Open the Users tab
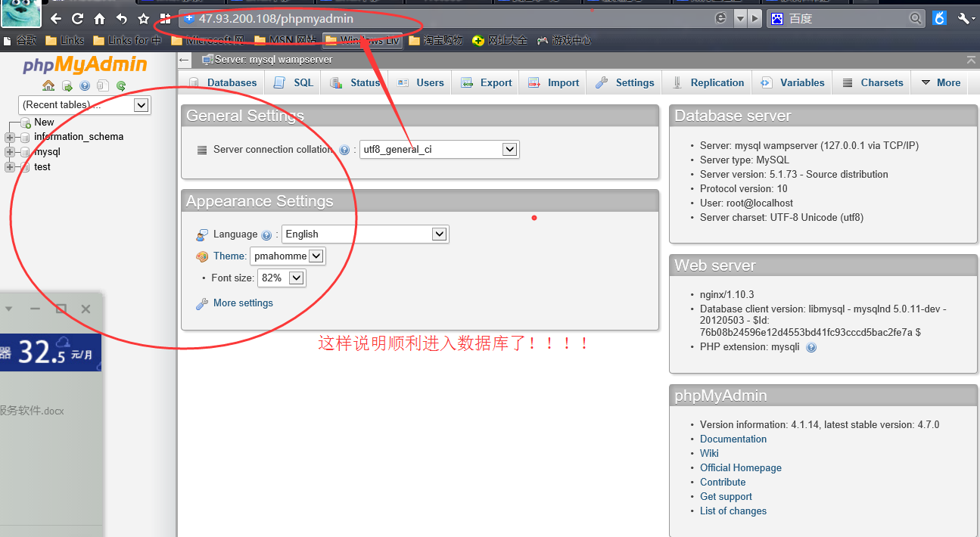The width and height of the screenshot is (980, 537). (421, 83)
